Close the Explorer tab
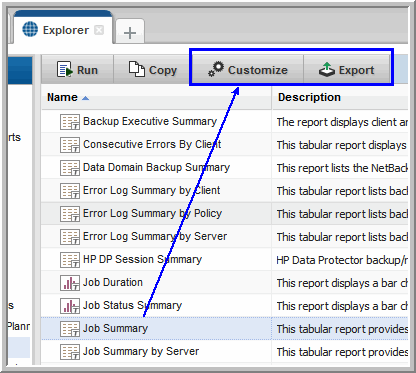 click(99, 30)
